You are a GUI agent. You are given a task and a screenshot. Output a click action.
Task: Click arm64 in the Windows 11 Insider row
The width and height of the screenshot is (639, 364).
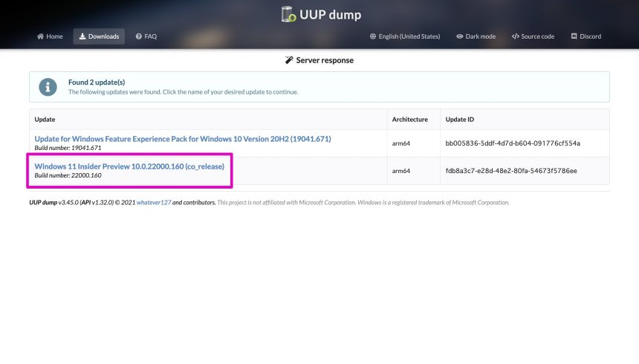(x=401, y=171)
